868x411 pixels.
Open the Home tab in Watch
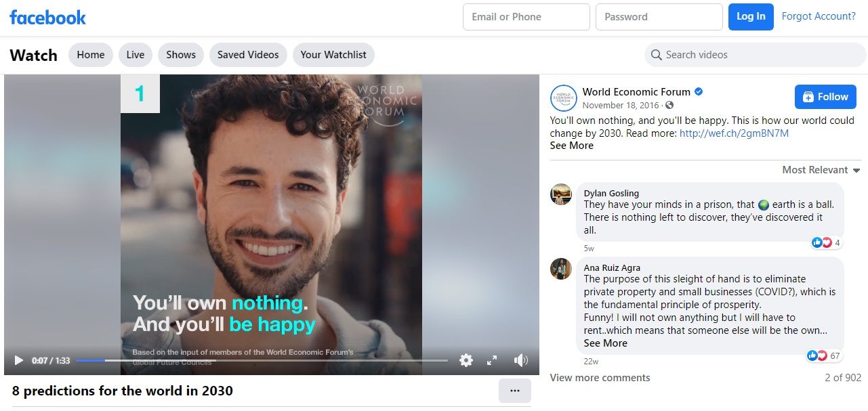(x=91, y=55)
